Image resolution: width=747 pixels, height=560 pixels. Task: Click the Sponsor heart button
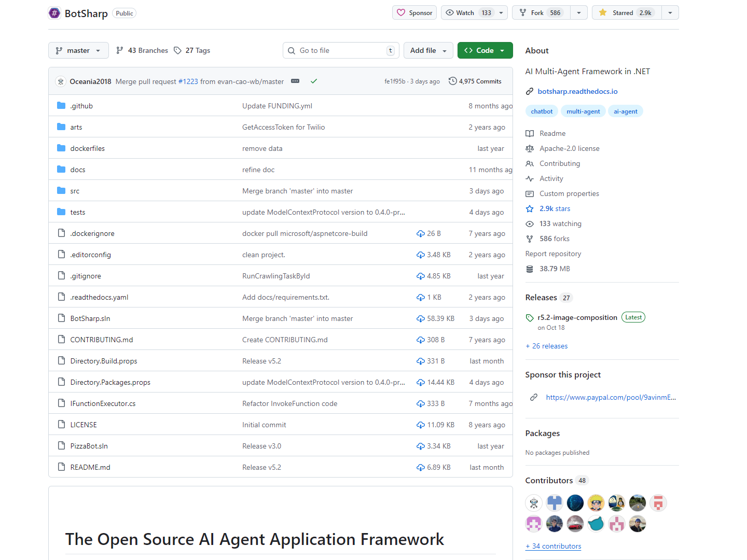tap(414, 13)
